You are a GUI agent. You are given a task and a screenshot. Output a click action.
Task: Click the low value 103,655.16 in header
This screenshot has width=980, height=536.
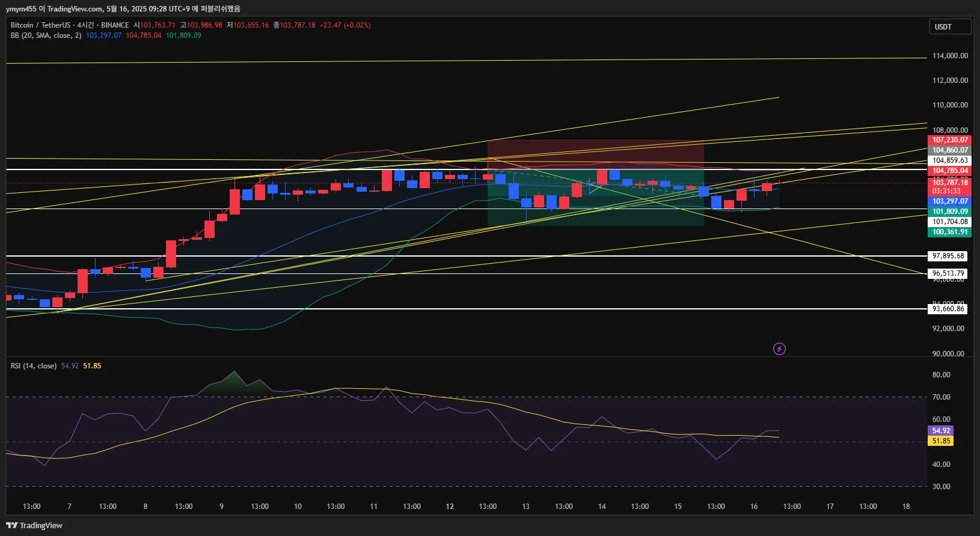click(x=251, y=25)
